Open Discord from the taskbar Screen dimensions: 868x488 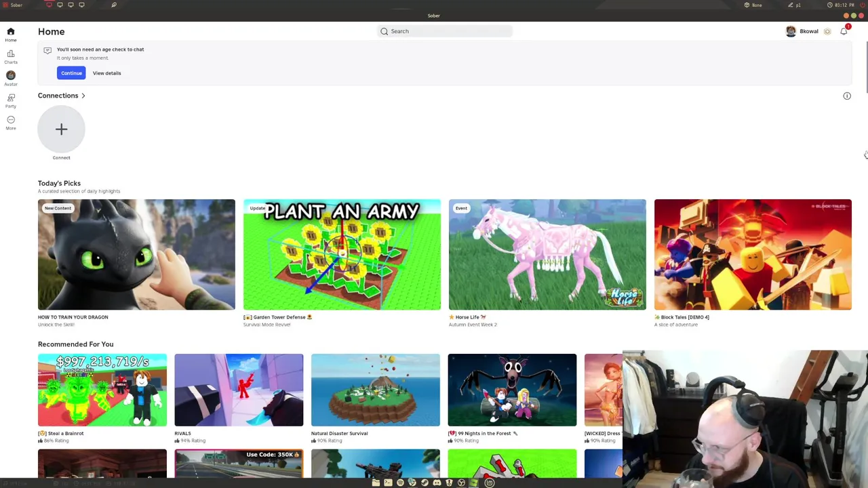tap(437, 483)
